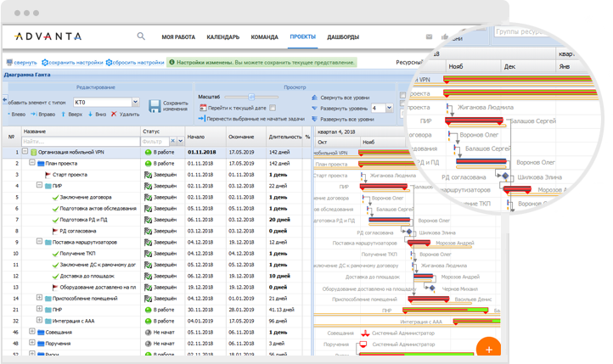Viewport: 613px width, 364px height.
Task: Open the Статус filter dropdown arrow
Action: coord(180,141)
